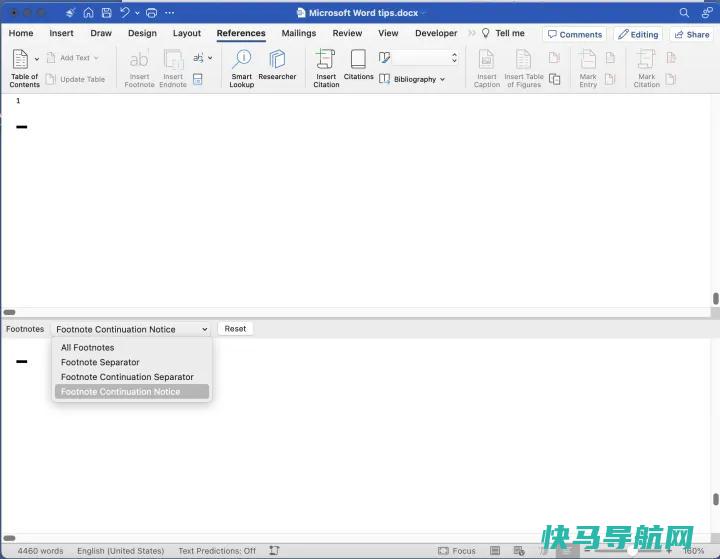Switch to the Review tab
The image size is (720, 559).
tap(347, 33)
